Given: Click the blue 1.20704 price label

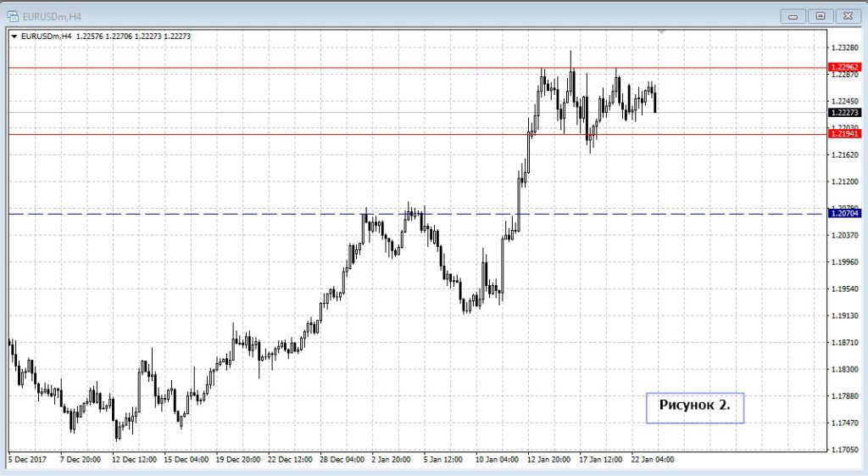Looking at the screenshot, I should click(845, 214).
